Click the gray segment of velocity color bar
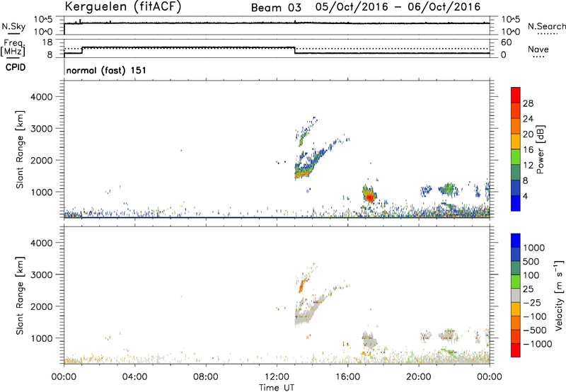 [516, 295]
